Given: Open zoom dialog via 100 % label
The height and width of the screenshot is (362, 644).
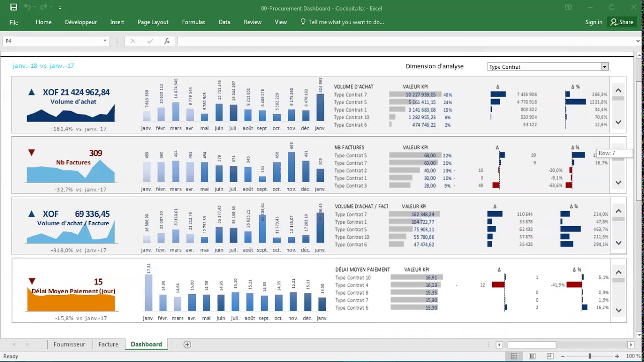Looking at the screenshot, I should [633, 356].
